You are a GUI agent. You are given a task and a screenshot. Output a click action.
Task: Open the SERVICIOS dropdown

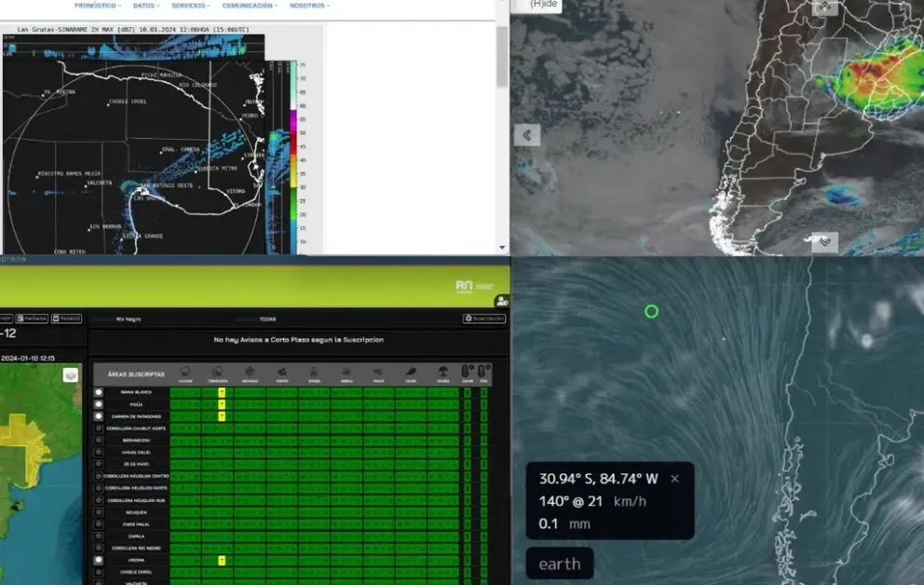tap(191, 6)
